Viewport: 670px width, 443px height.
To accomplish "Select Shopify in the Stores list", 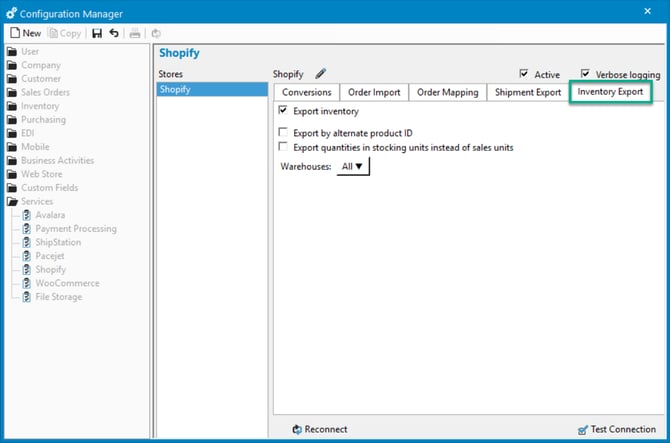I will (212, 90).
